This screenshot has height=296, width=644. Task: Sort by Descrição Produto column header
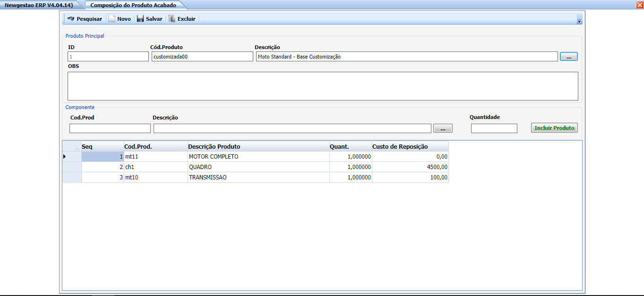tap(258, 146)
